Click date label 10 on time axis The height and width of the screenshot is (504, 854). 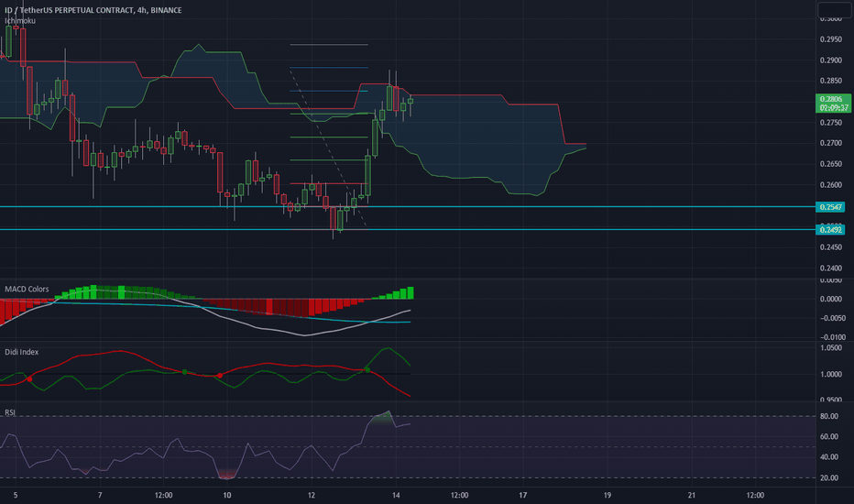pos(226,495)
